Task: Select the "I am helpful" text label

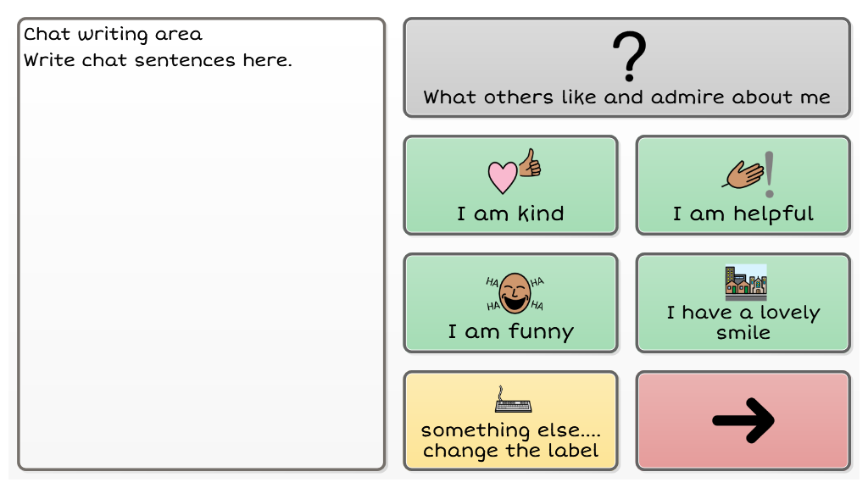Action: tap(743, 213)
